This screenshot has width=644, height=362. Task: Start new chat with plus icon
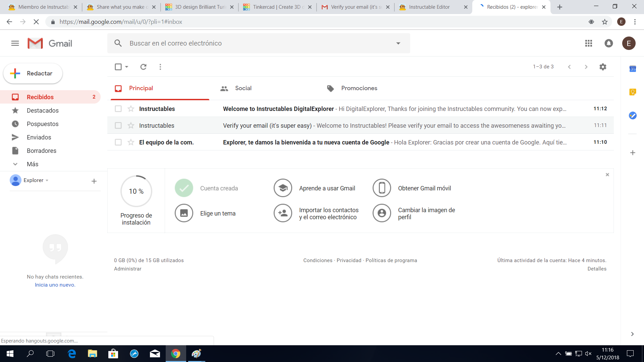tap(94, 181)
